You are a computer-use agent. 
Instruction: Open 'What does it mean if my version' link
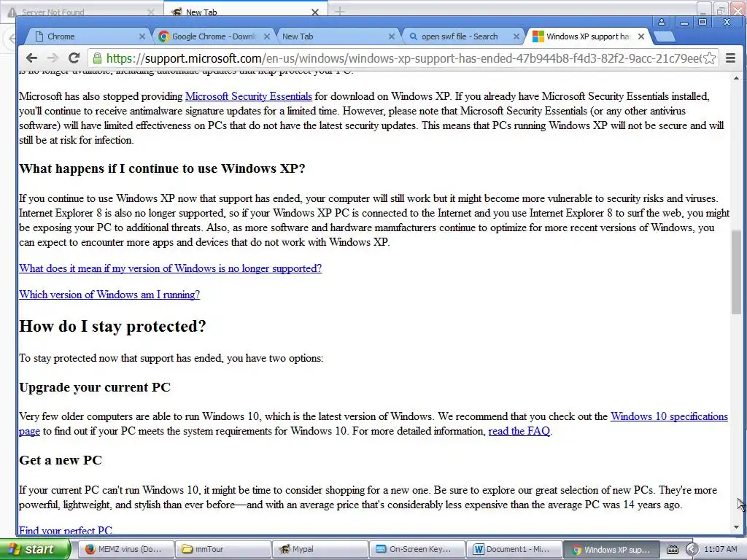click(171, 268)
